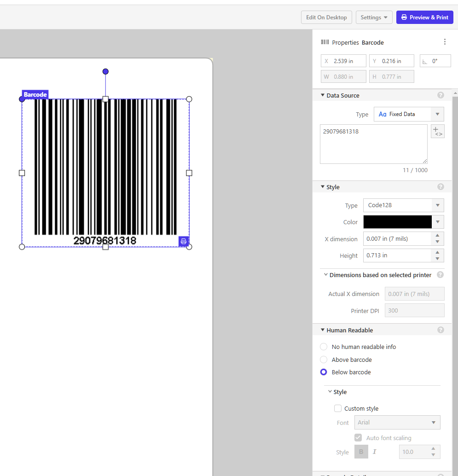Enable the Custom style checkbox
The height and width of the screenshot is (476, 458).
[338, 408]
